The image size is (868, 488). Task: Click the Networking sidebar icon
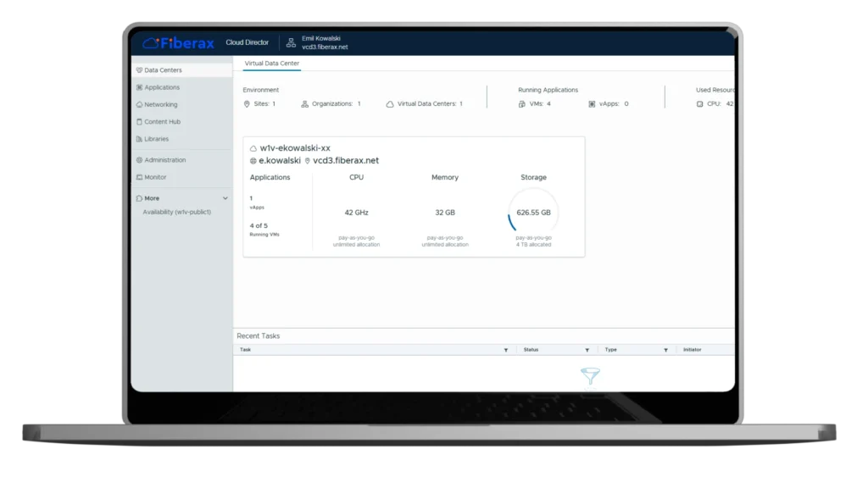pyautogui.click(x=139, y=105)
